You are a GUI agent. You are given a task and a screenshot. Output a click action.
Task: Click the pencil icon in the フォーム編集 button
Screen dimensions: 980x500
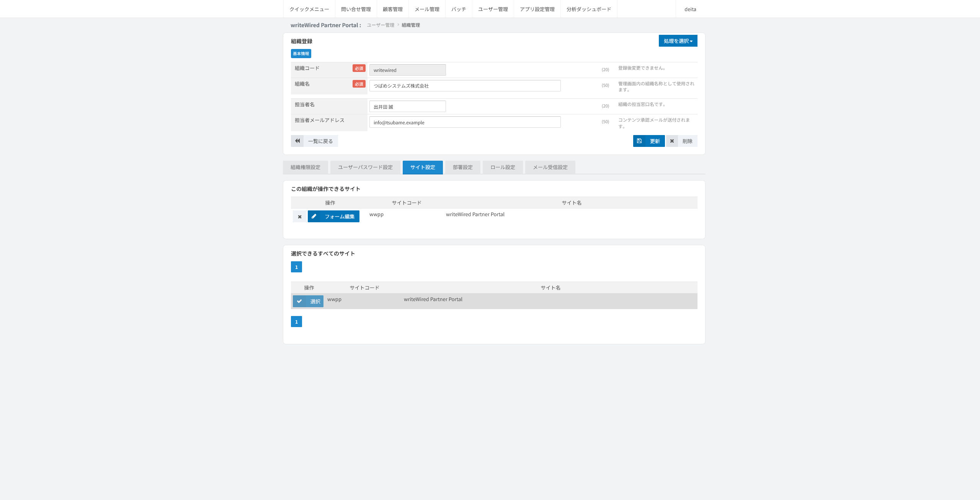[314, 216]
